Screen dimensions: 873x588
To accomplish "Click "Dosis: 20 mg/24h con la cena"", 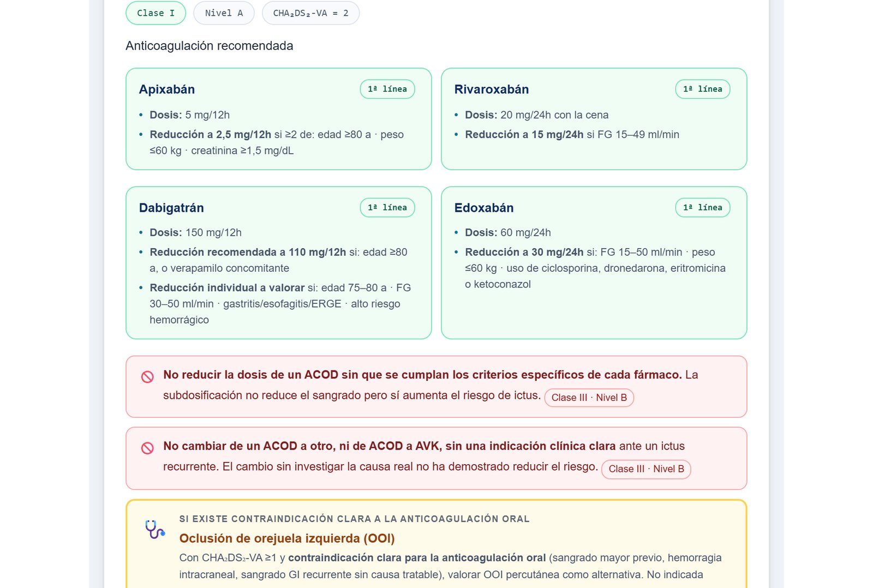I will click(x=537, y=115).
